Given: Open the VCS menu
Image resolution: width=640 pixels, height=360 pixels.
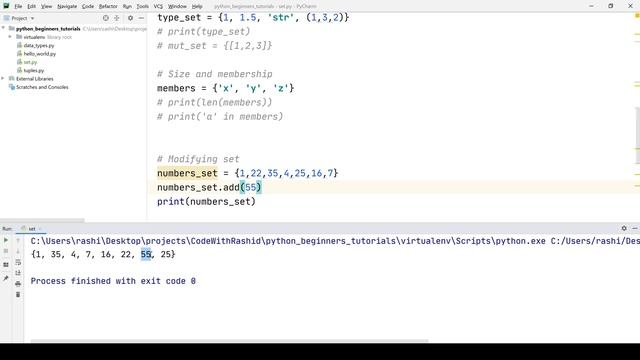Looking at the screenshot, I should tap(158, 6).
